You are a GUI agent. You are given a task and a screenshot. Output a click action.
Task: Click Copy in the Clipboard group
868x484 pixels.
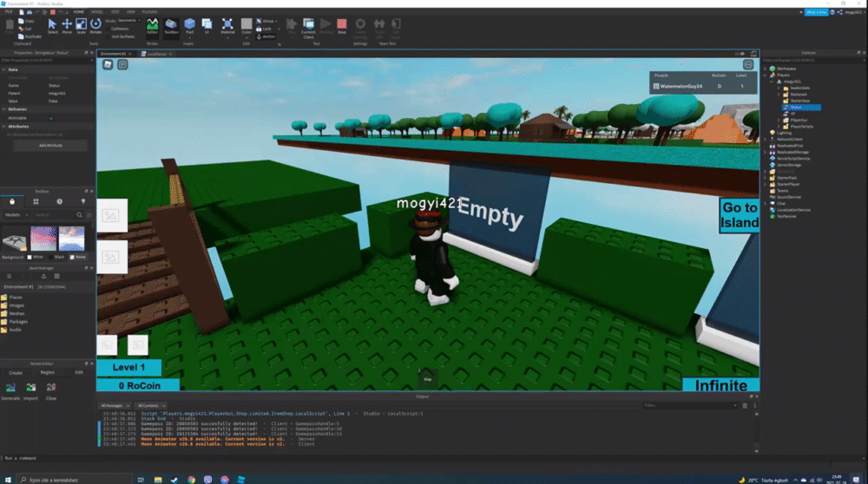click(26, 21)
